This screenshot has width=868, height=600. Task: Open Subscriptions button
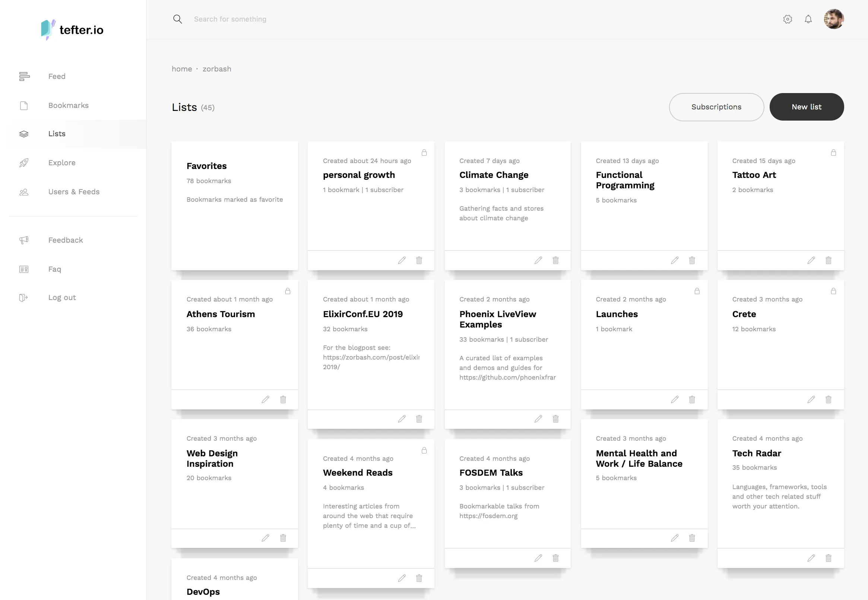click(x=716, y=107)
